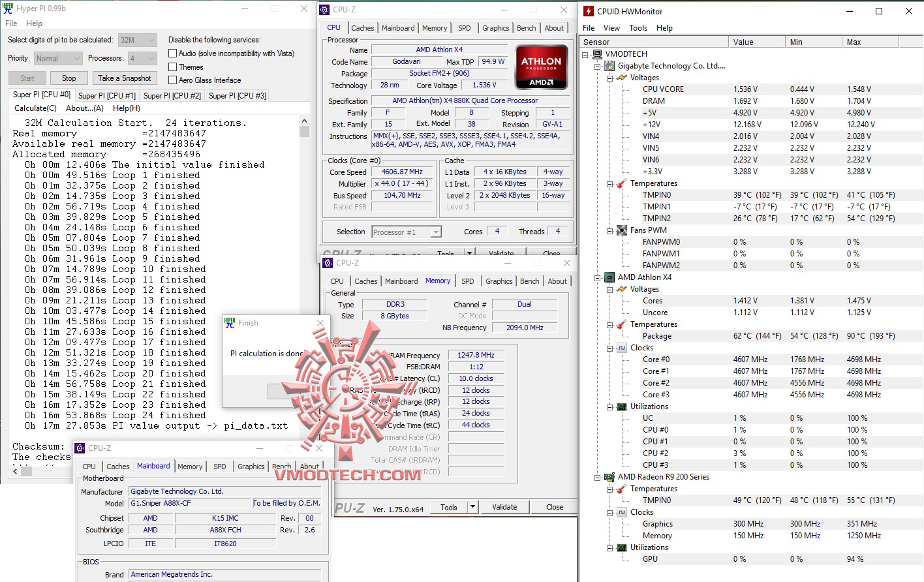Click the Take a Snapshot button
924x582 pixels.
click(x=124, y=78)
